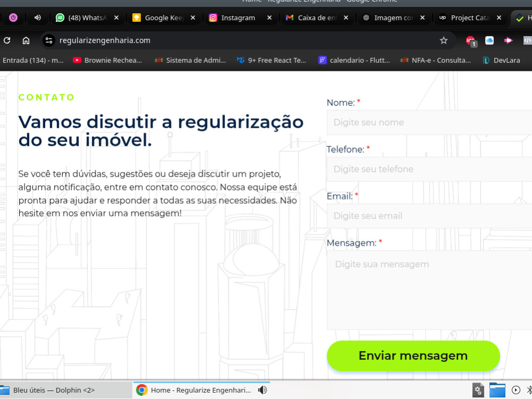Image resolution: width=532 pixels, height=399 pixels.
Task: Open the pink video recorder extension
Action: click(508, 40)
